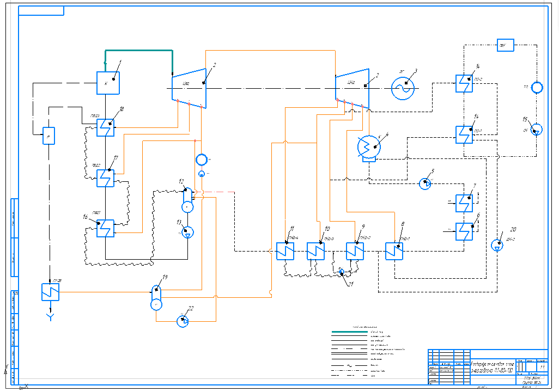Click the lower network heater numbered 14

(464, 134)
